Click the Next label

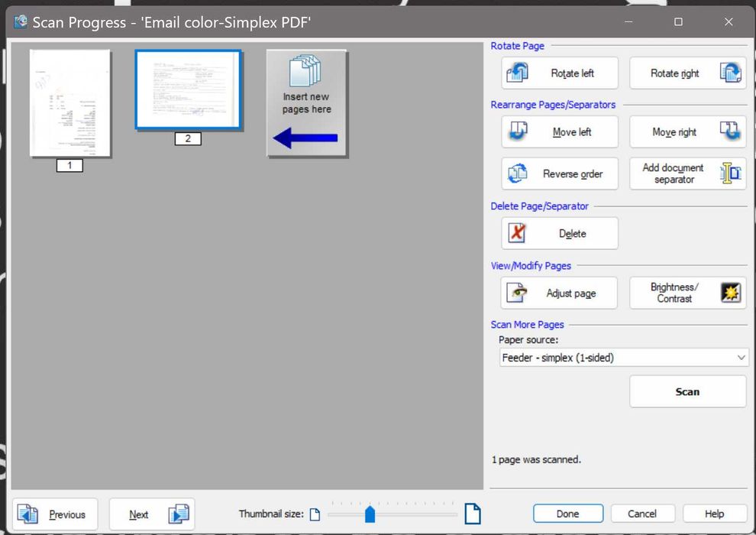point(138,514)
